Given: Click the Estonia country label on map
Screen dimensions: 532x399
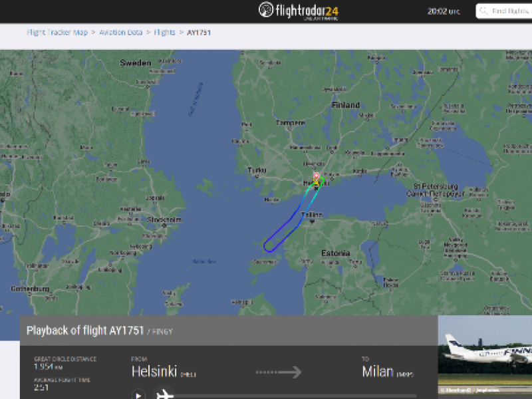Looking at the screenshot, I should [336, 253].
